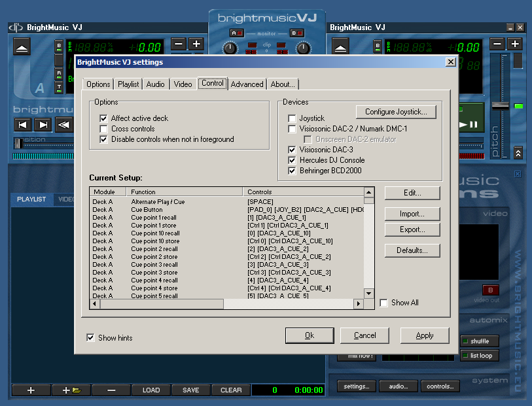Click the CLEAR playlist button
Viewport: 532px width, 406px height.
(x=231, y=390)
